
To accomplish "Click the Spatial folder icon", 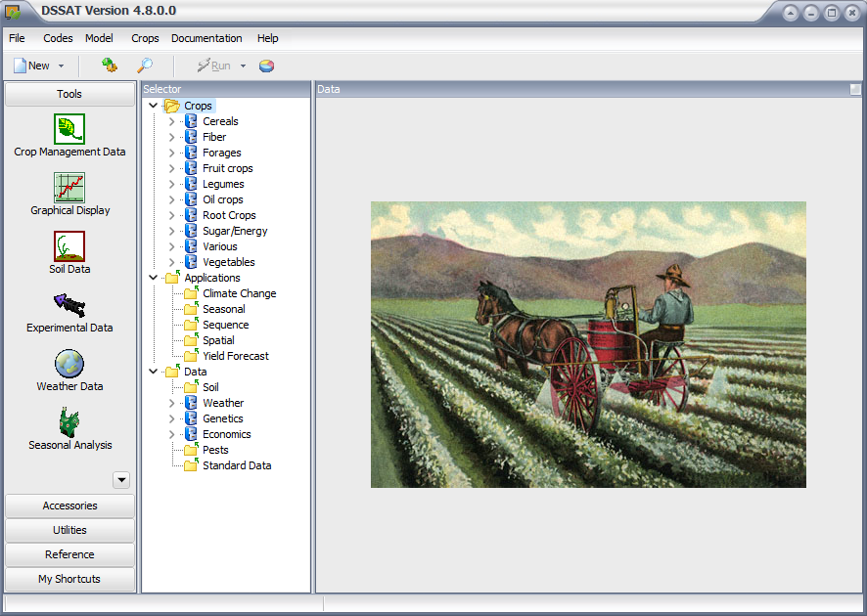I will (191, 339).
